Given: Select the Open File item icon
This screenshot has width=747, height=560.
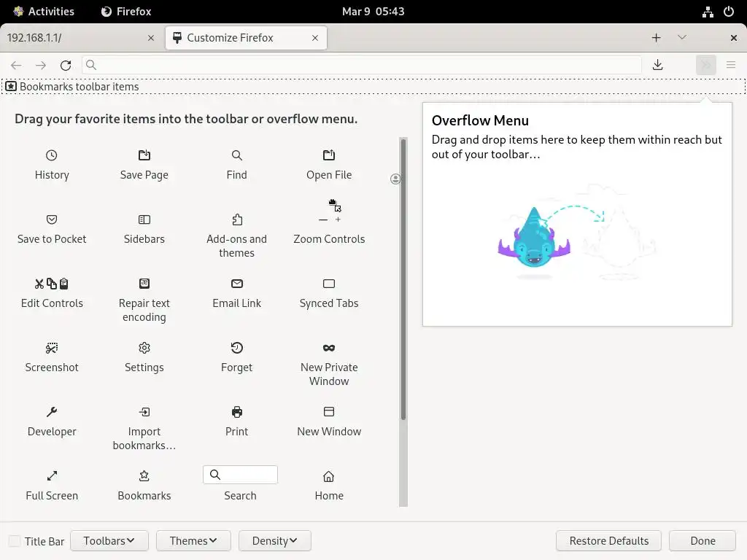Looking at the screenshot, I should click(x=329, y=155).
